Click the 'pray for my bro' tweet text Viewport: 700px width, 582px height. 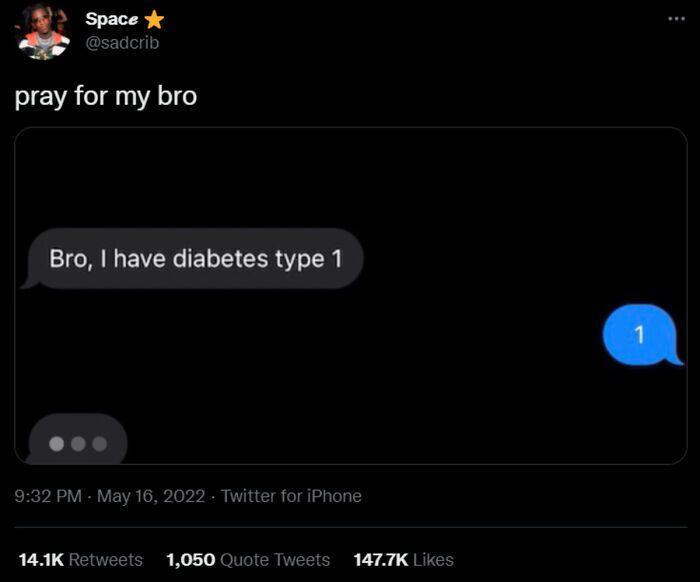[106, 96]
